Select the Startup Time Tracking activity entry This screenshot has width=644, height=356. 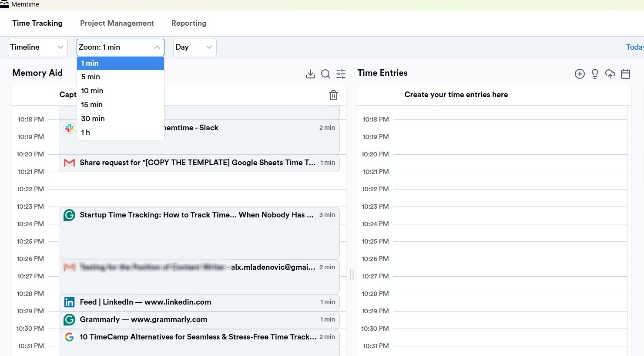(x=199, y=233)
